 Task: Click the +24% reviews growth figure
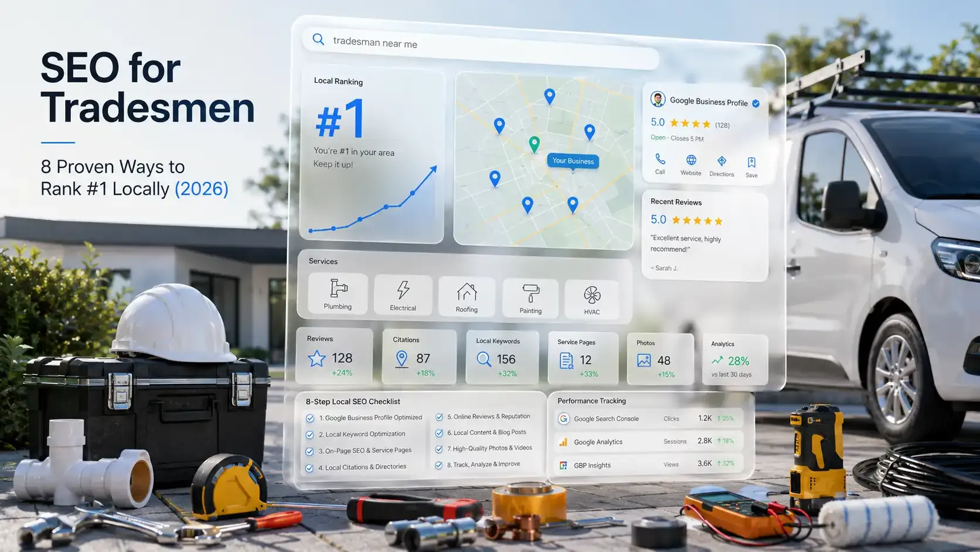tap(342, 372)
